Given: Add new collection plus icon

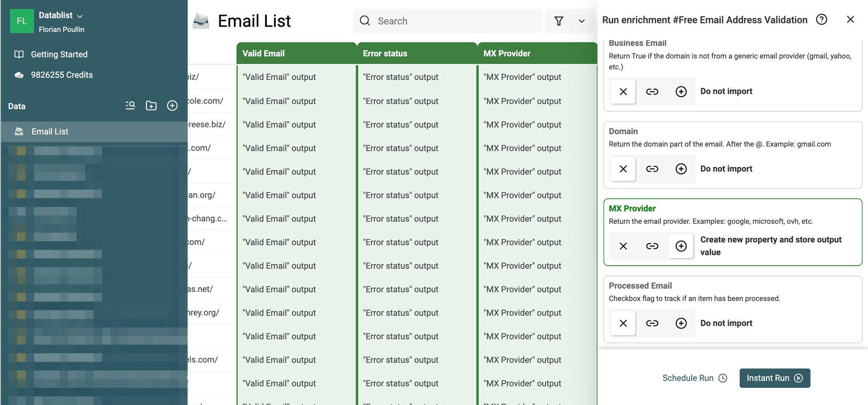Looking at the screenshot, I should tap(172, 105).
